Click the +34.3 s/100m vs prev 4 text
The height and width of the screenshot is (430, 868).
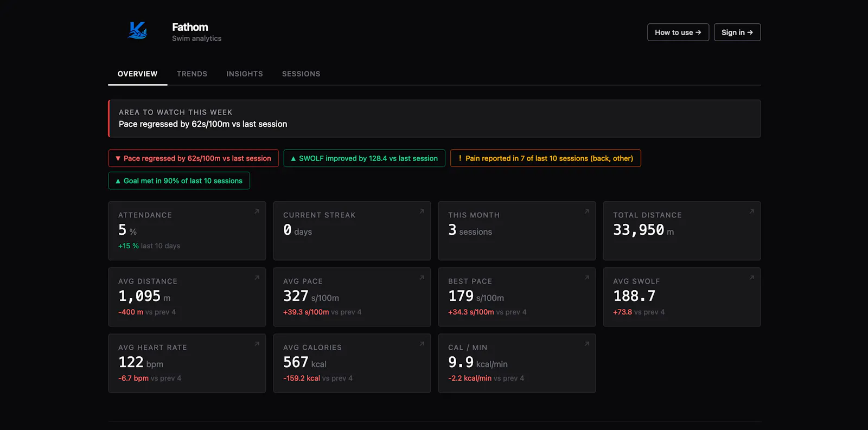click(x=487, y=312)
